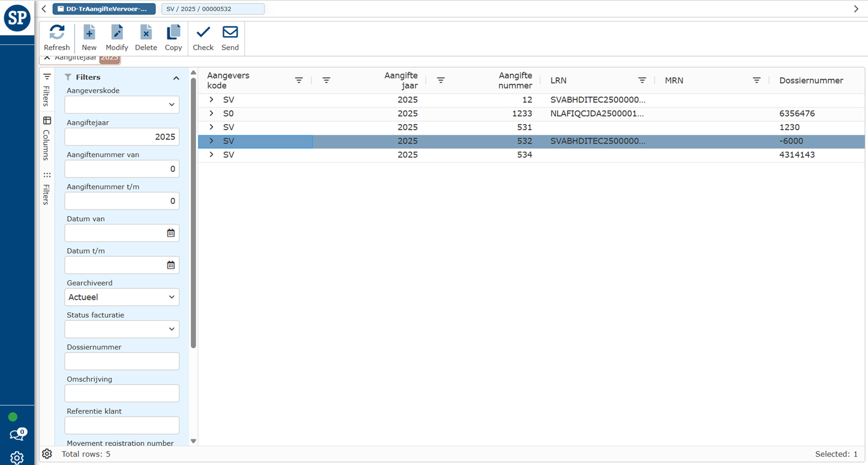Copy the selected declaration
Viewport: 868px width, 465px height.
click(x=173, y=33)
